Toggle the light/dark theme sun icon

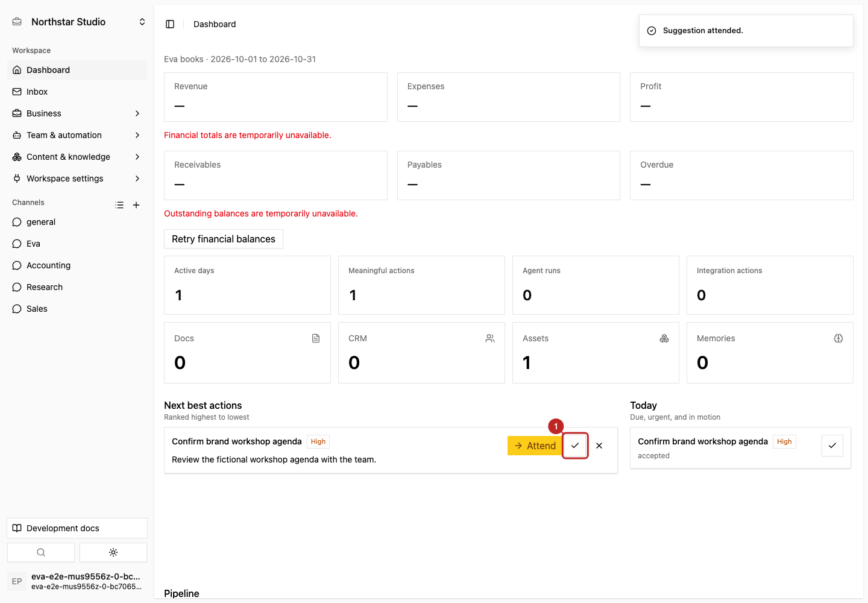tap(113, 552)
